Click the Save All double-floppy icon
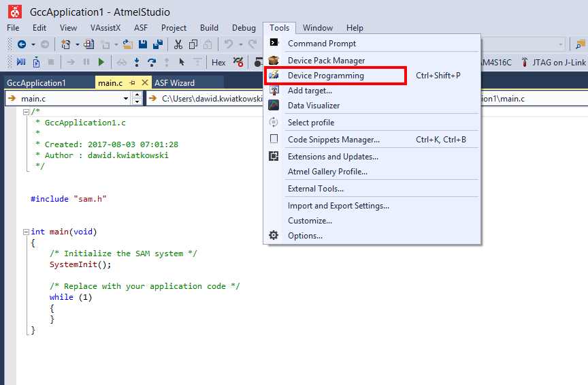The width and height of the screenshot is (588, 385). point(158,44)
